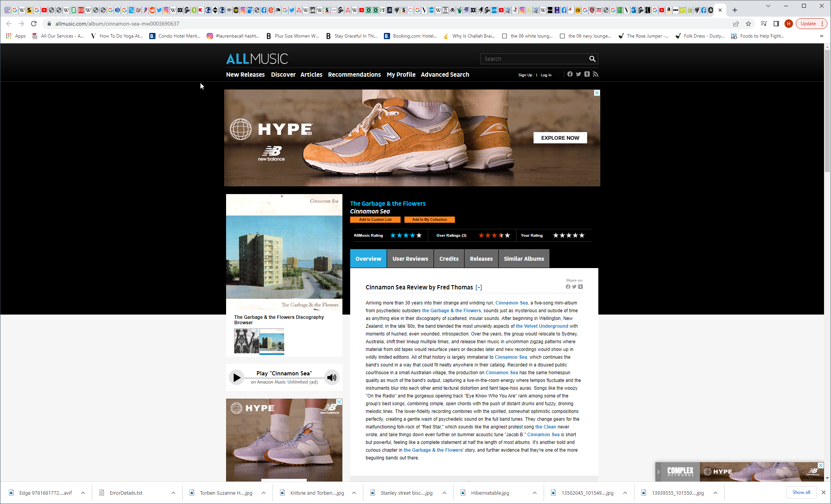The height and width of the screenshot is (504, 831).
Task: View site information lock icon
Action: 49,24
